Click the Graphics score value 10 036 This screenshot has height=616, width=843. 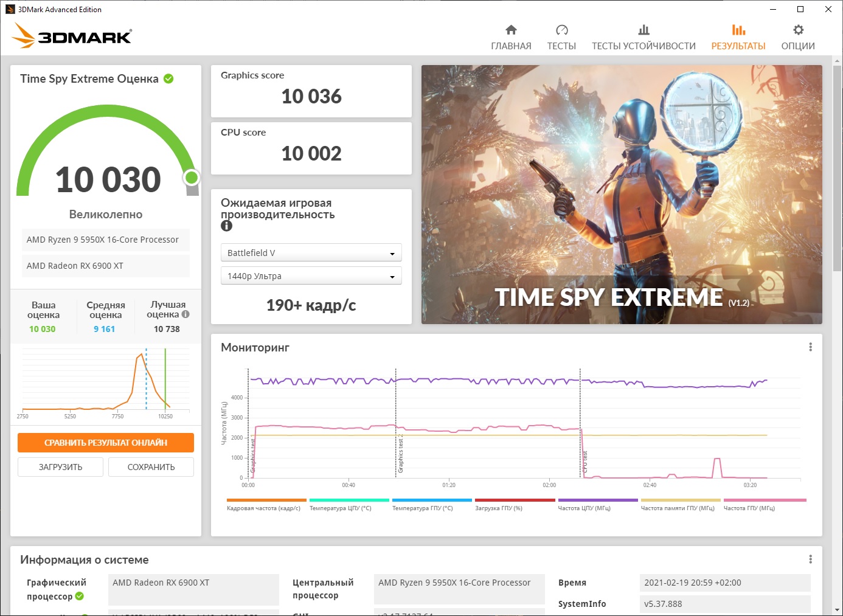click(311, 96)
